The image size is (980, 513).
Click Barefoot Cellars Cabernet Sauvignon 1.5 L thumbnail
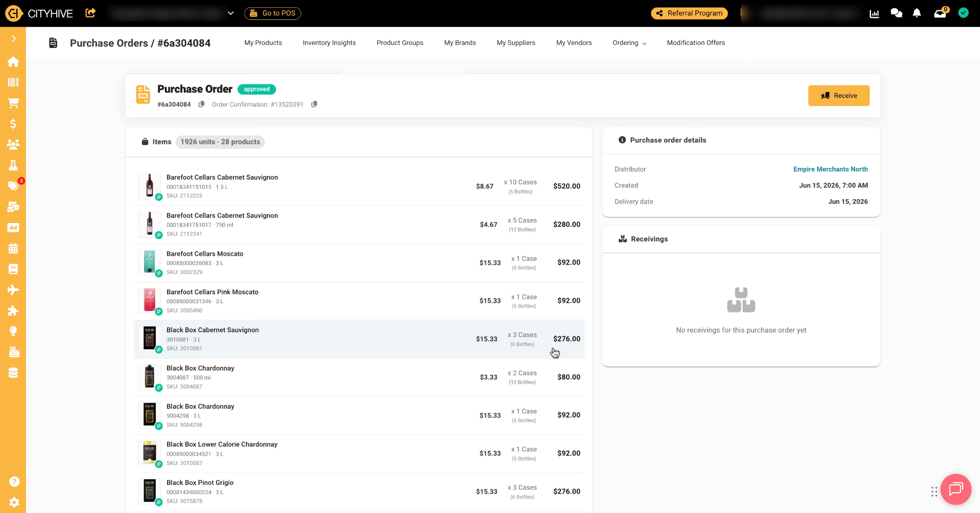click(x=150, y=186)
